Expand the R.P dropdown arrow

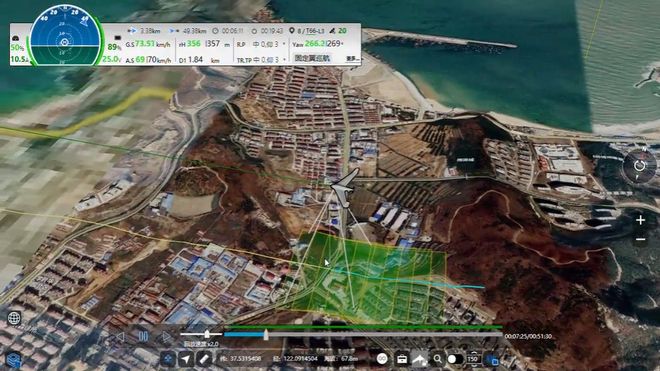[284, 44]
